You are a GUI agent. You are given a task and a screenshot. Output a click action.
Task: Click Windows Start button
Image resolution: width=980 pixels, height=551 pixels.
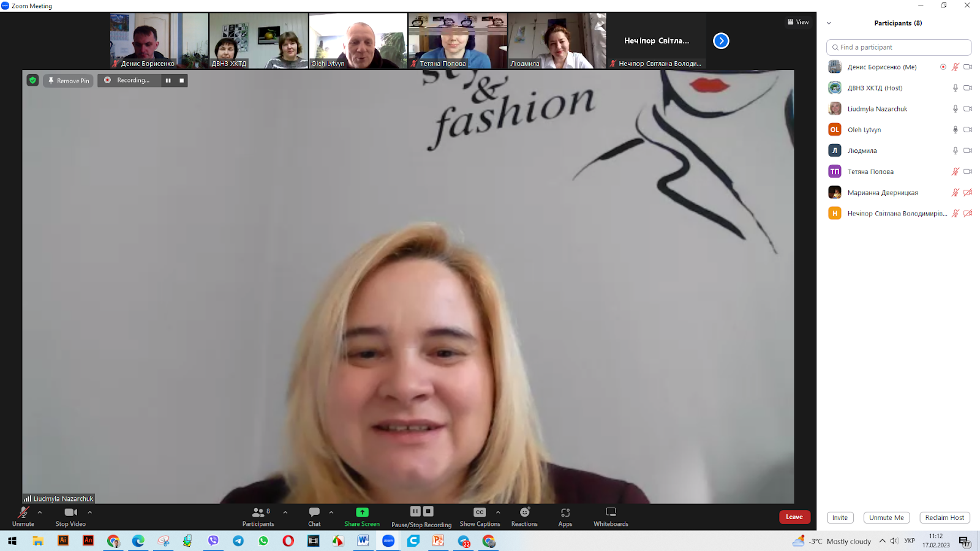click(12, 541)
